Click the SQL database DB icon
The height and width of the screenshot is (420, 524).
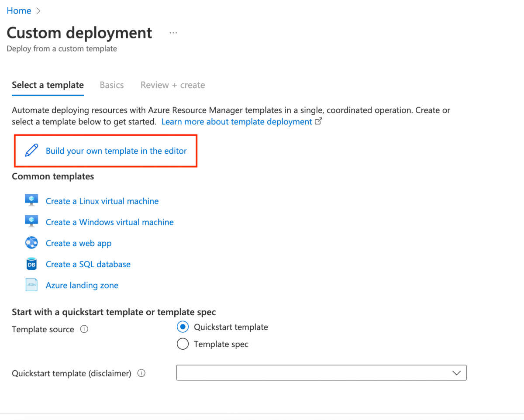tap(31, 264)
